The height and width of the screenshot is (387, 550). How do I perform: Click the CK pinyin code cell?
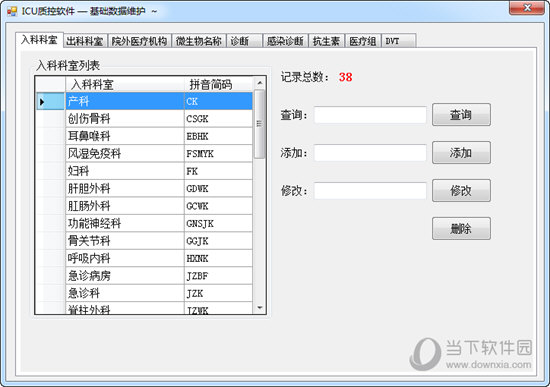[218, 101]
